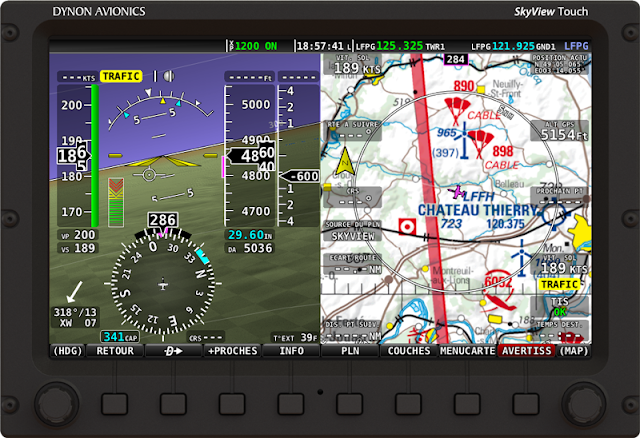Open the COUCHES map layers softkey

409,351
